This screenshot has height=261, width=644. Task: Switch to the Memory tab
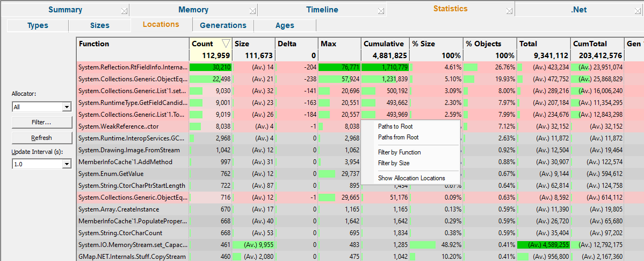193,10
